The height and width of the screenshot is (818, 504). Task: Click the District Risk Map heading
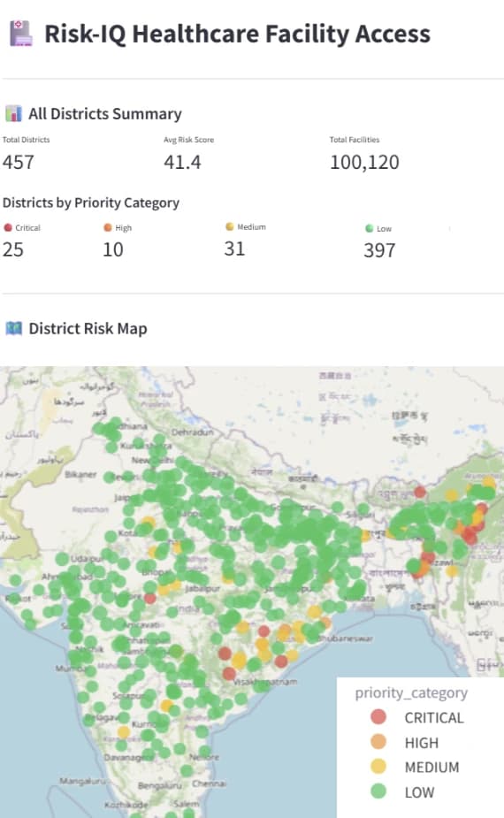pyautogui.click(x=88, y=329)
